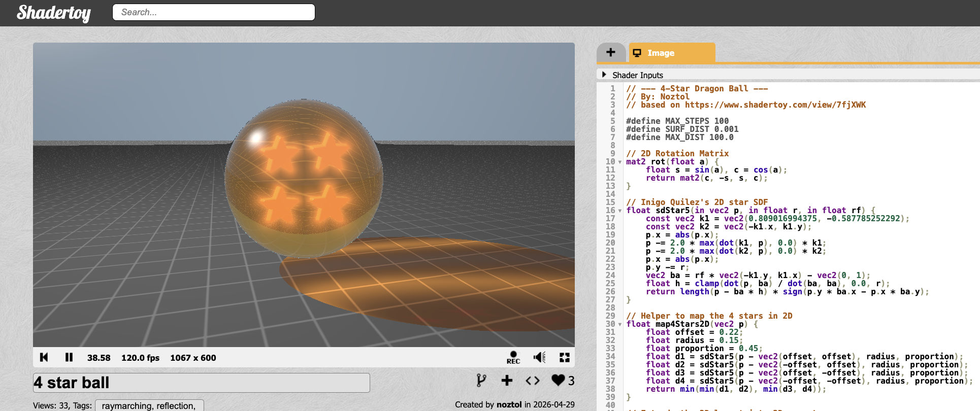Image resolution: width=980 pixels, height=411 pixels.
Task: Enter fullscreen shader view
Action: (565, 357)
